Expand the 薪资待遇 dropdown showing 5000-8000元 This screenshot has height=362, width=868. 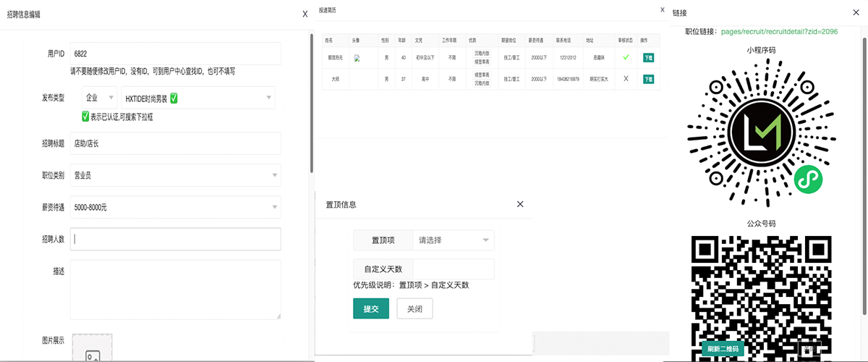[175, 207]
